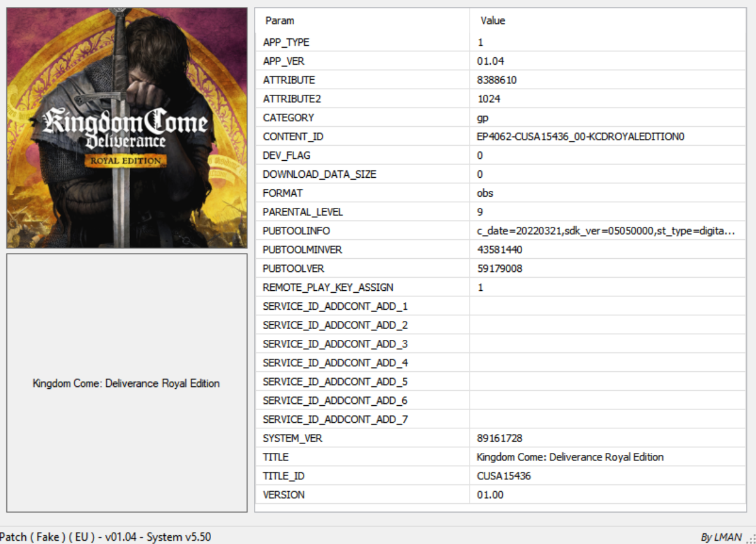The width and height of the screenshot is (756, 544).
Task: Select the DEV_FLAG parameter
Action: (287, 155)
